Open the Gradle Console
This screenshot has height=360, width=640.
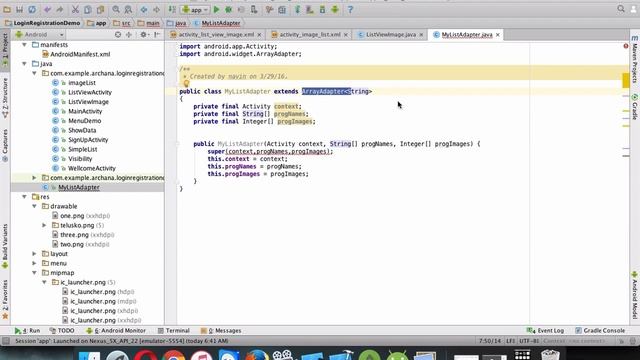tap(600, 331)
